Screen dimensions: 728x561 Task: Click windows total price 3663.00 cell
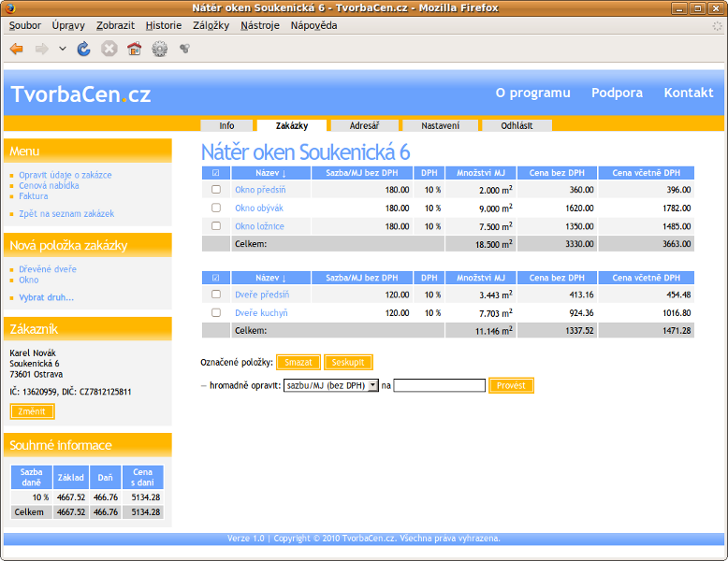pos(646,244)
